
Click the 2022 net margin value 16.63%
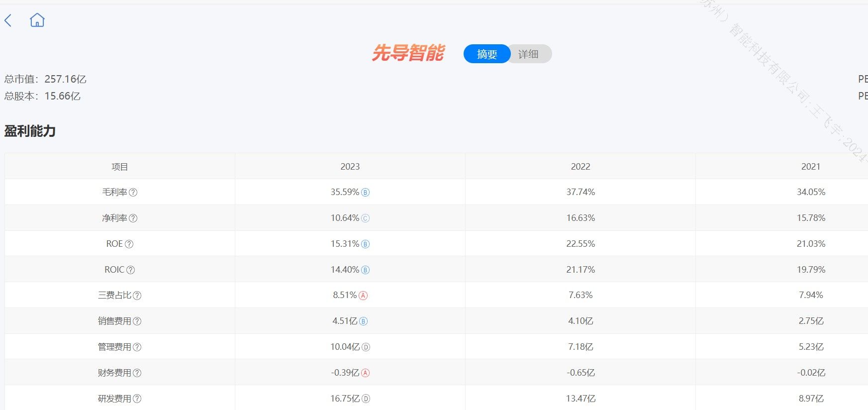click(x=580, y=218)
